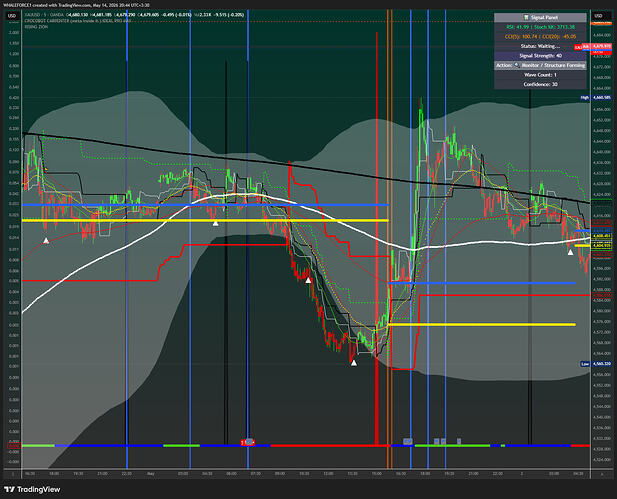Click the magnifier icon in the Action row
The width and height of the screenshot is (617, 499).
point(517,65)
